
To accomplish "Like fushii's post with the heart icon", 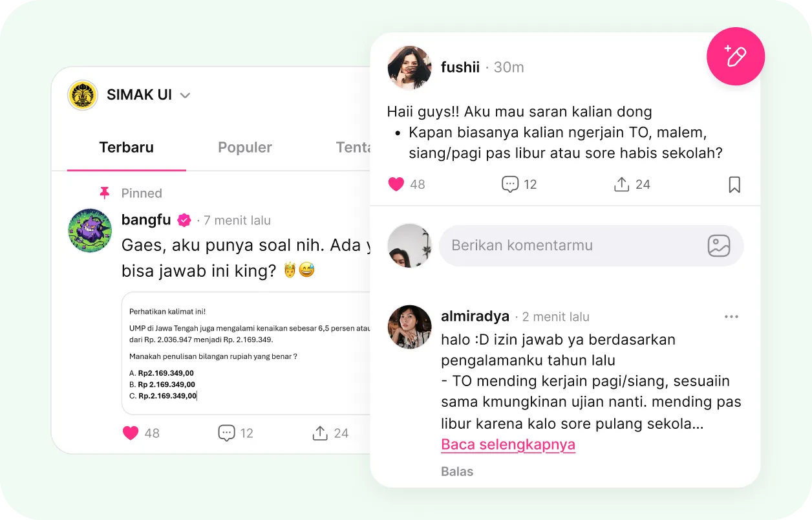I will pyautogui.click(x=396, y=184).
